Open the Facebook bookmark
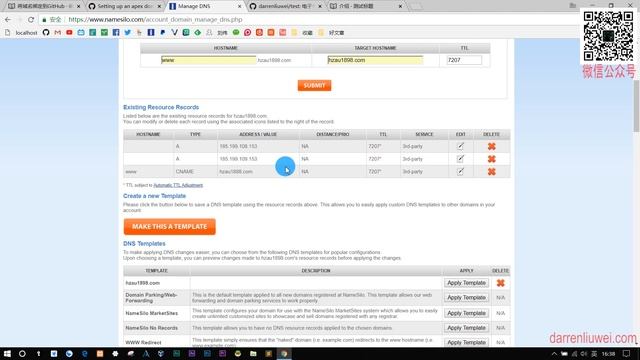640x360 pixels. 116,32
